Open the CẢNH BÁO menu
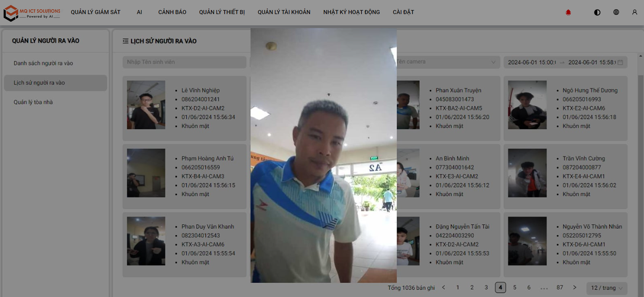This screenshot has height=297, width=644. (172, 12)
